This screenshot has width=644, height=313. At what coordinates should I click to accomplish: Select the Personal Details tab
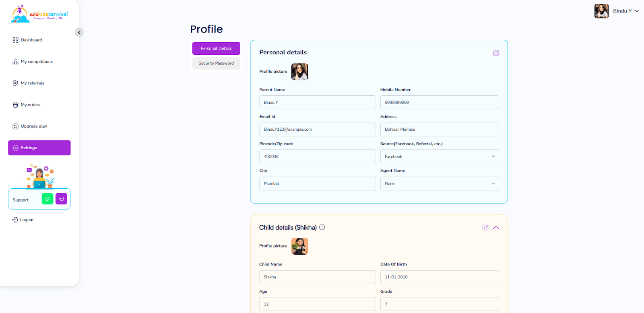click(216, 48)
